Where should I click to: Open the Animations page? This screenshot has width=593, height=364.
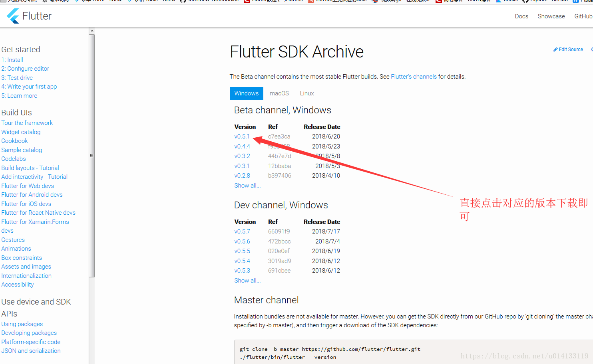pos(16,249)
